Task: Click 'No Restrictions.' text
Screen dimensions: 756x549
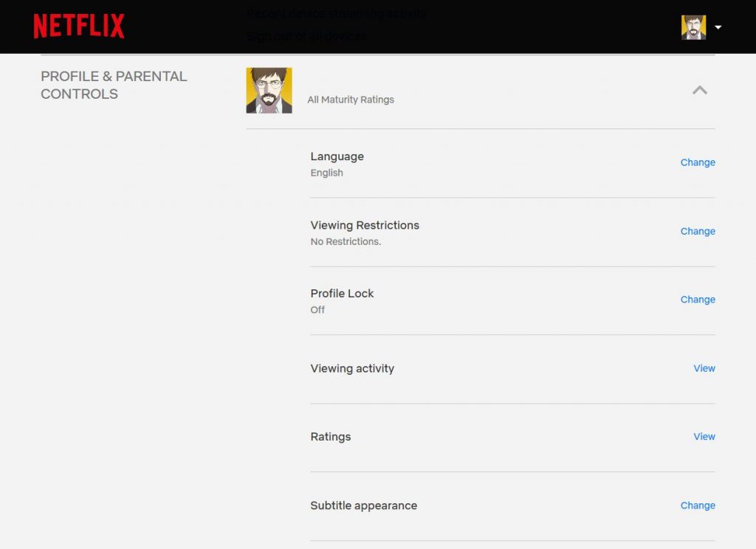Action: tap(346, 241)
